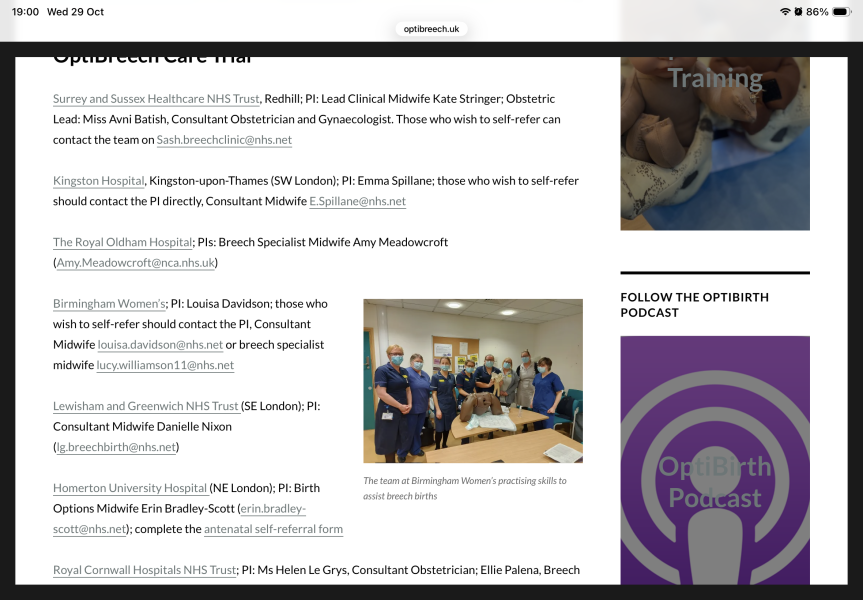Viewport: 863px width, 600px height.
Task: Email Sash.breechclinic@nhs.net link
Action: [x=224, y=140]
